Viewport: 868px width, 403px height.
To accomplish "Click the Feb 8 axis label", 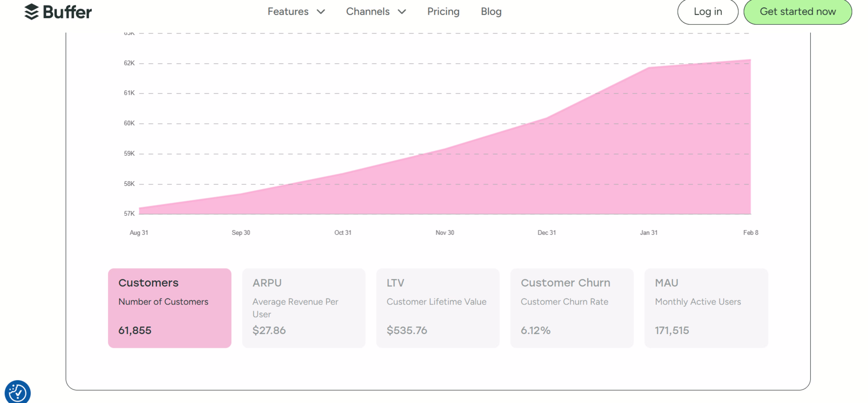I will (x=751, y=233).
